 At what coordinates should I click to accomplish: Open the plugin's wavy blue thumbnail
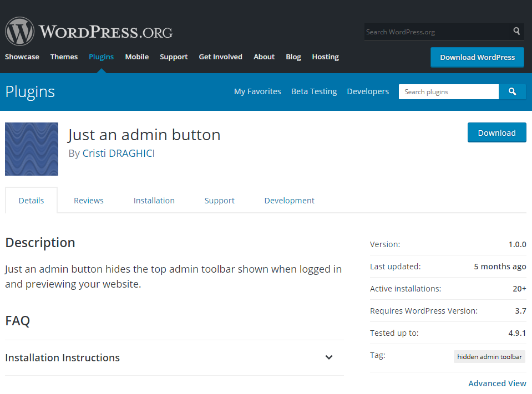(32, 149)
